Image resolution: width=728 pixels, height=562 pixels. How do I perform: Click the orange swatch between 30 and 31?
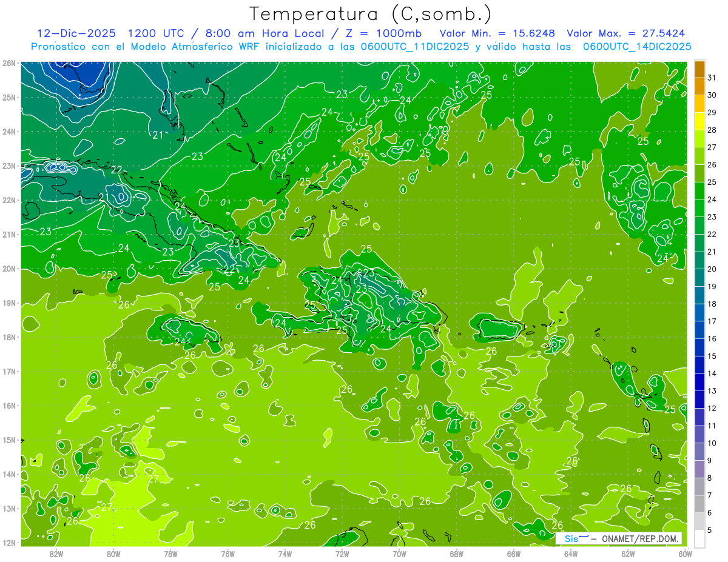click(x=699, y=86)
